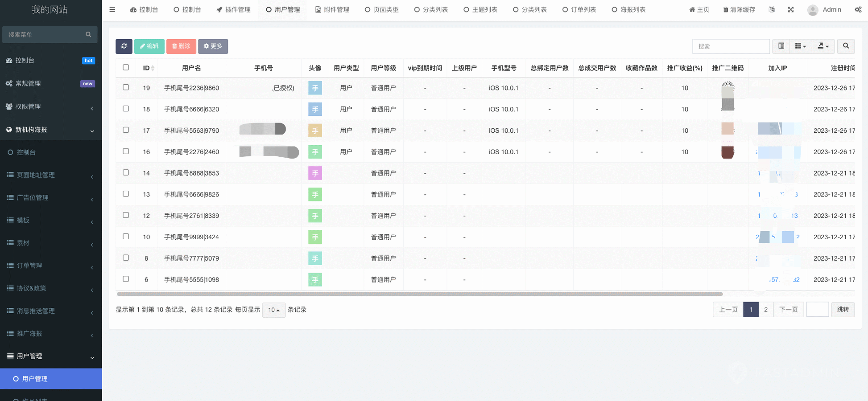Open the columns visibility dropdown
868x401 pixels.
point(801,46)
